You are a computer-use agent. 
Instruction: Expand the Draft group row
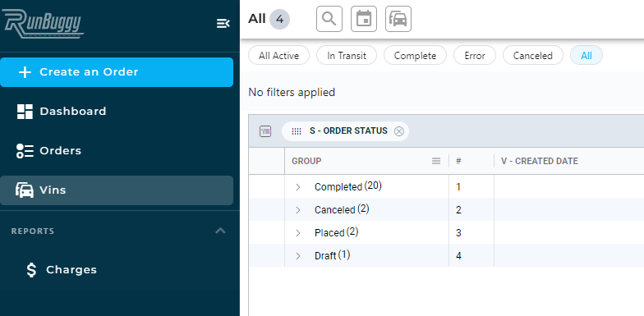(298, 256)
